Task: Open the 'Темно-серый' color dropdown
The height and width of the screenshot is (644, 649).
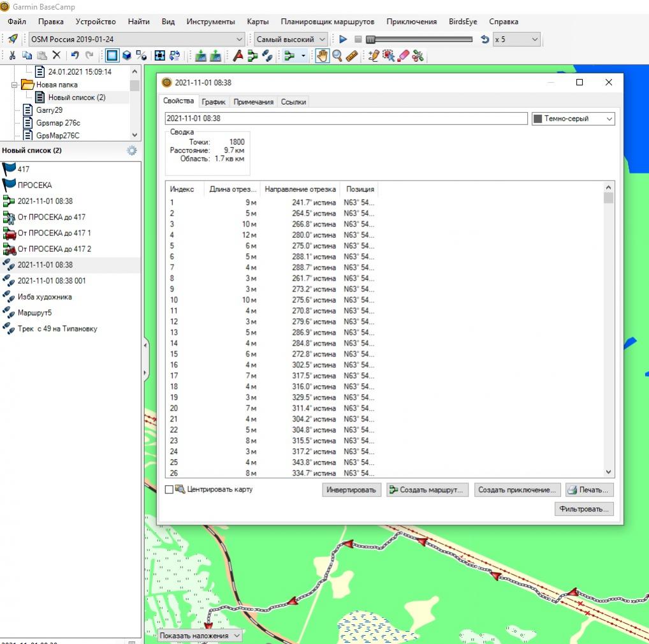Action: (572, 119)
